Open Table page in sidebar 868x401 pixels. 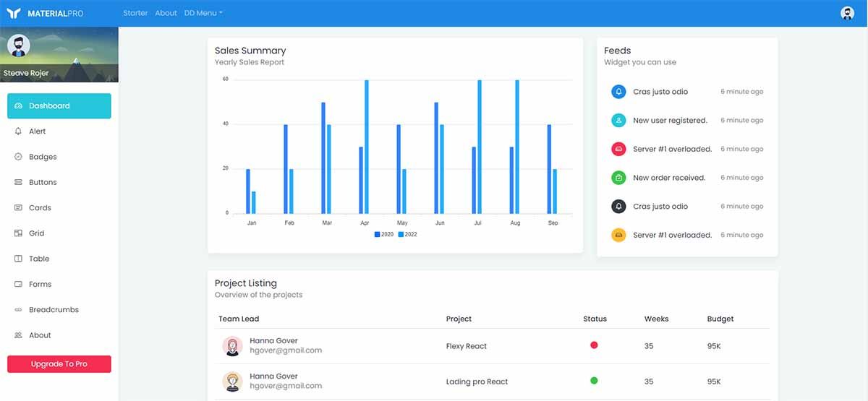59,259
